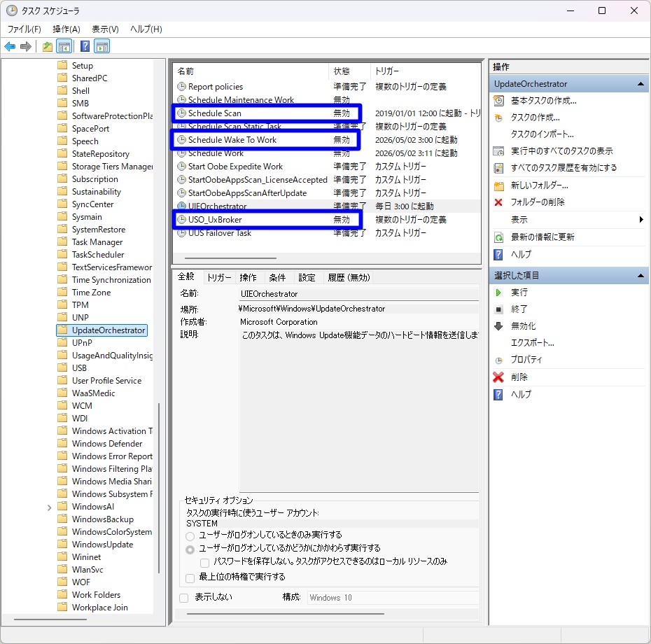Click 基本タスクの作成... action link
The height and width of the screenshot is (644, 651).
[543, 101]
